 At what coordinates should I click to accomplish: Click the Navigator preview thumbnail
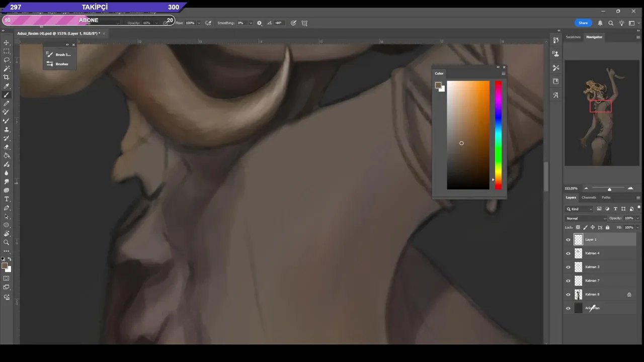point(602,113)
